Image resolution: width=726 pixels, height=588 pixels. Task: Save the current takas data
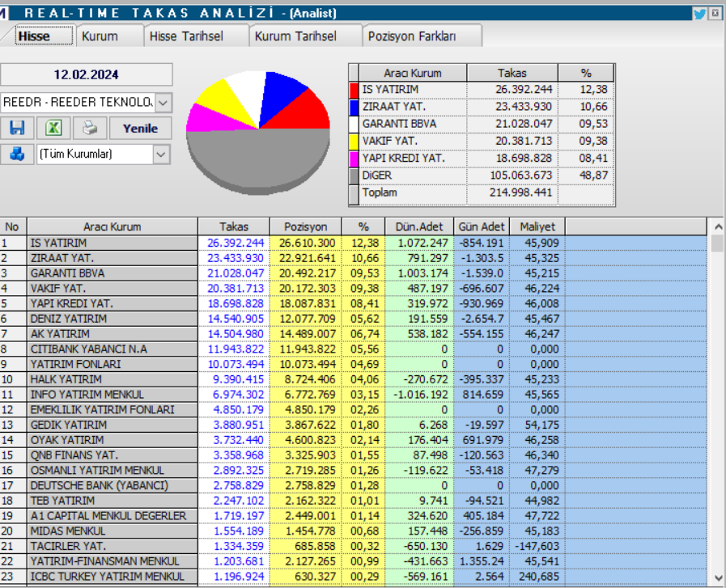pos(18,128)
